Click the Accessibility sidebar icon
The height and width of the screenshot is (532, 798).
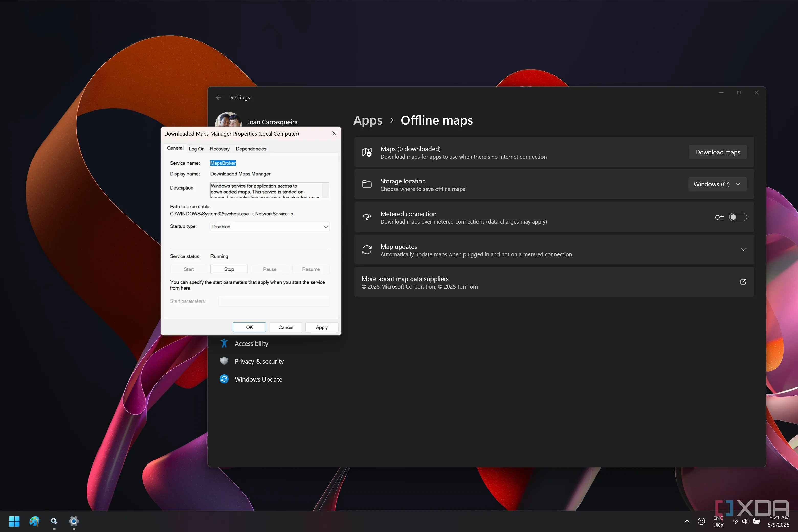click(x=224, y=343)
